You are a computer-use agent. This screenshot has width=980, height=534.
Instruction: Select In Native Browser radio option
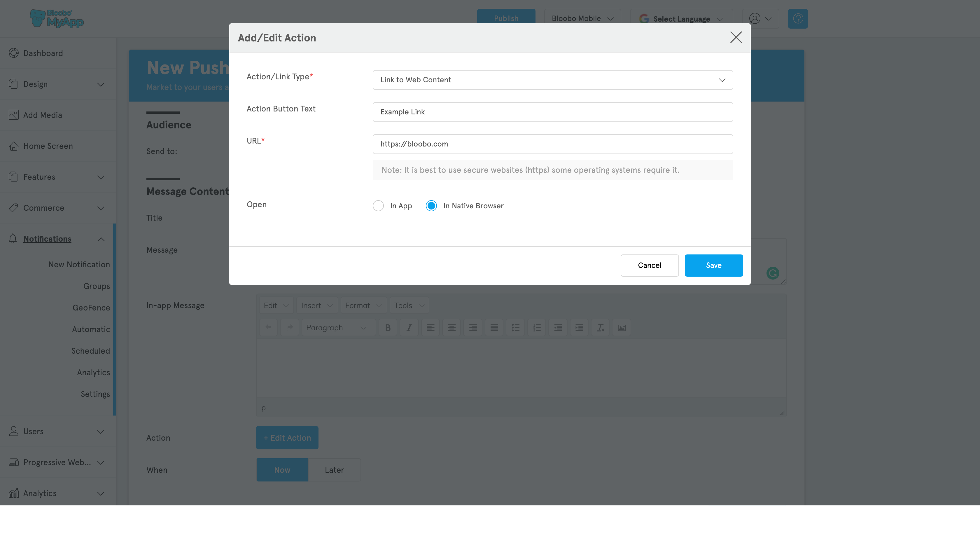[x=431, y=205]
